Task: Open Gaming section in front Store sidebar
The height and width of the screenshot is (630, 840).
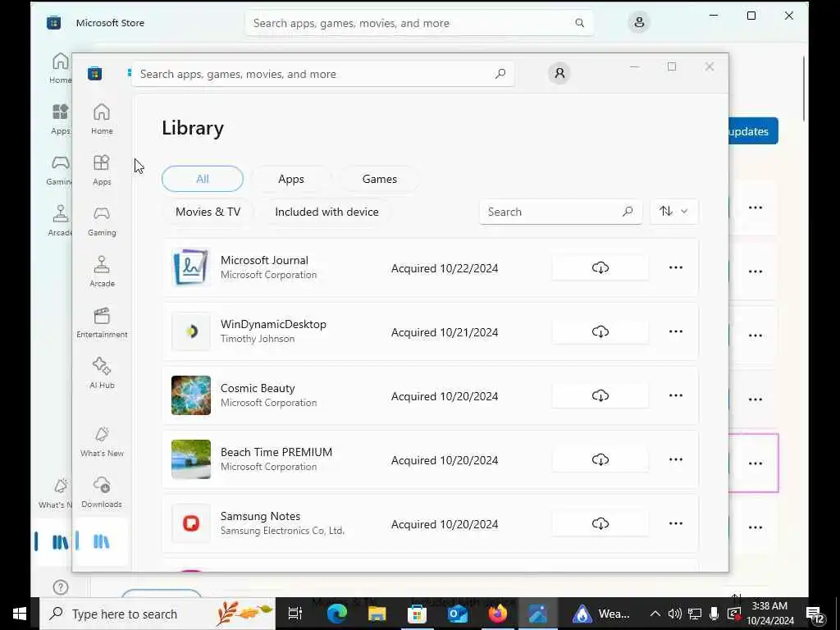Action: [102, 221]
